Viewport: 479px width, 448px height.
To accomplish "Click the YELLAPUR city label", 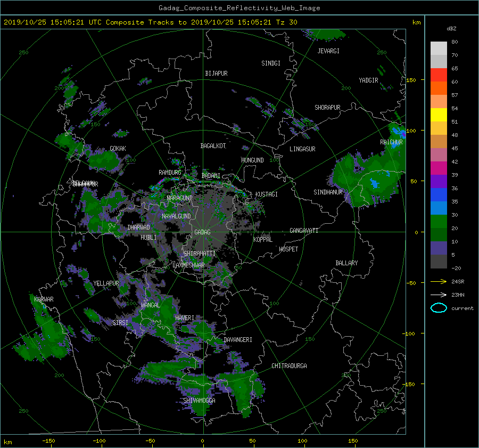I will [106, 283].
